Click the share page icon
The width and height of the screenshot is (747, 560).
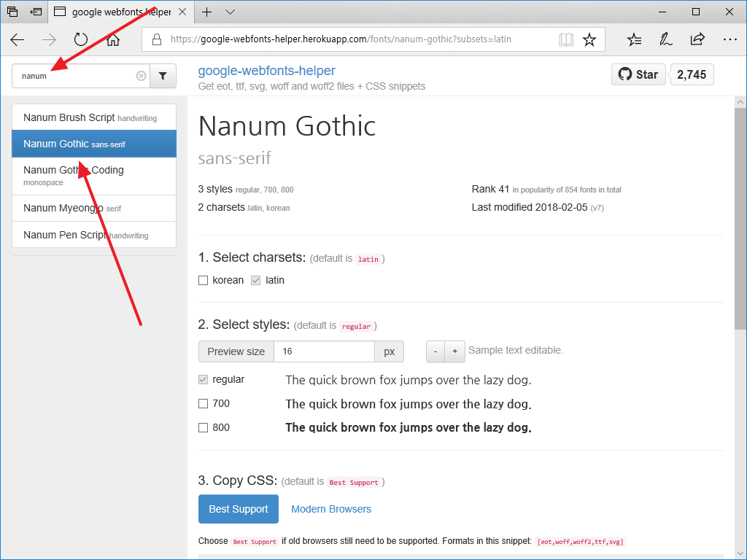coord(697,39)
